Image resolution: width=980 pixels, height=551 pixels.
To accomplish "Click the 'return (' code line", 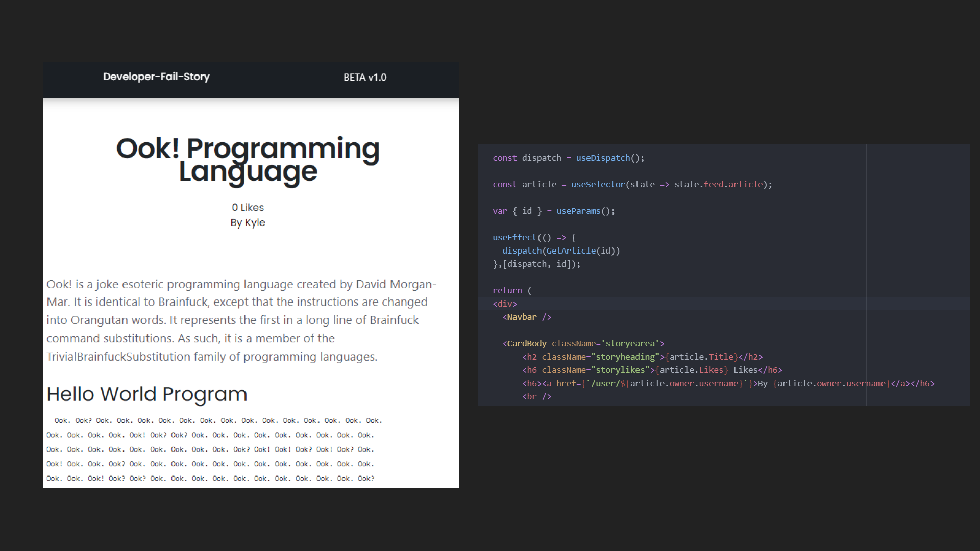I will (512, 290).
